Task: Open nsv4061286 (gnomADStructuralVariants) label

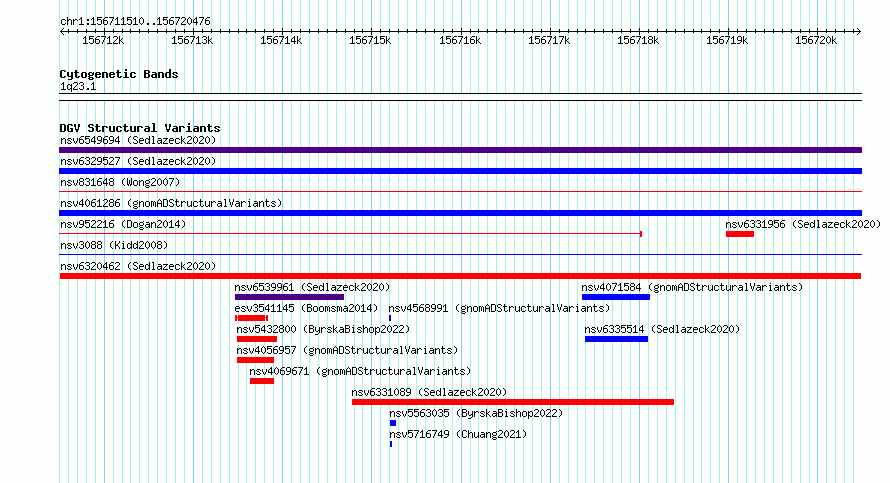Action: click(x=171, y=203)
